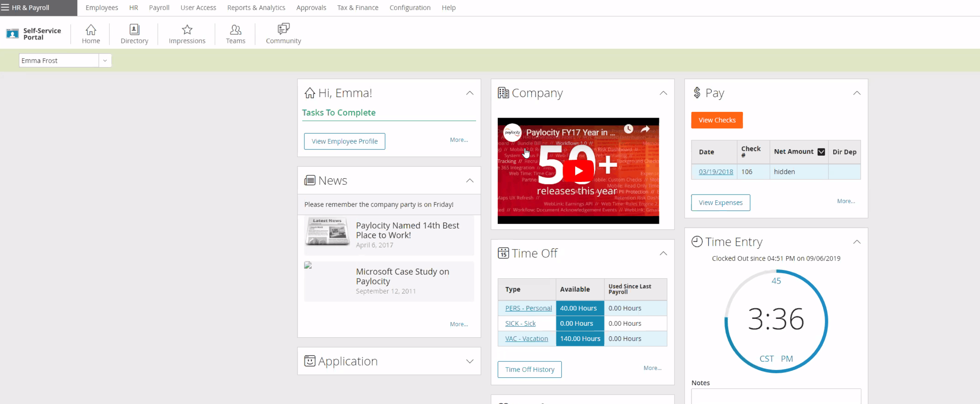The image size is (980, 404).
Task: Open the PERS - Personal time off link
Action: tap(529, 308)
